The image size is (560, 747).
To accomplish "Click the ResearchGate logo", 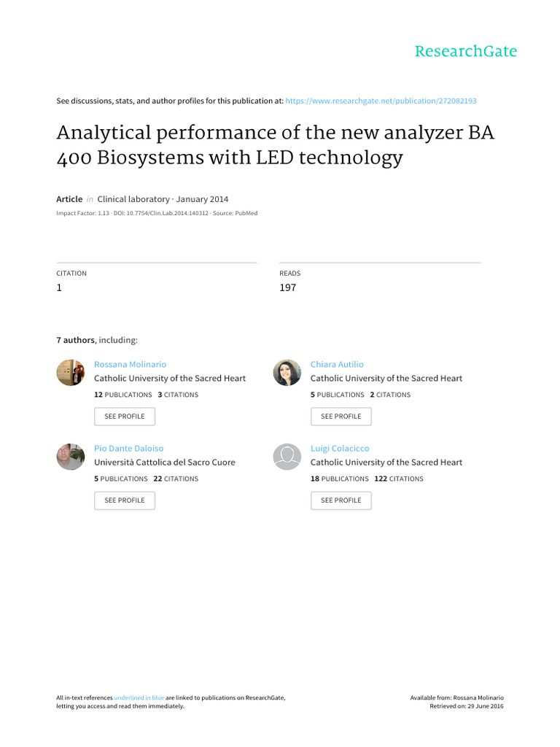I will 466,51.
